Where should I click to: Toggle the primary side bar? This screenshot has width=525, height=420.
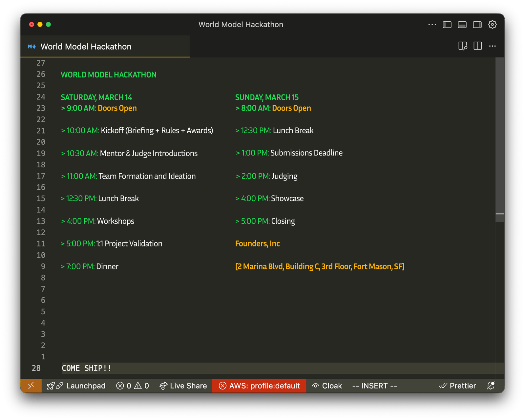click(447, 25)
